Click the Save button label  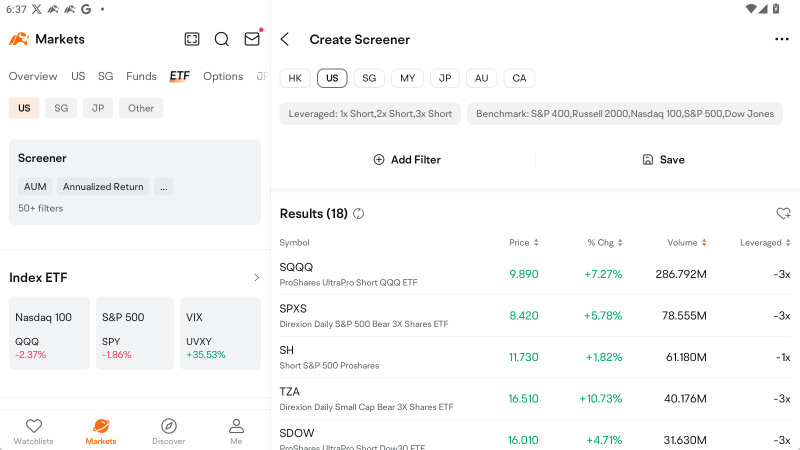[672, 160]
